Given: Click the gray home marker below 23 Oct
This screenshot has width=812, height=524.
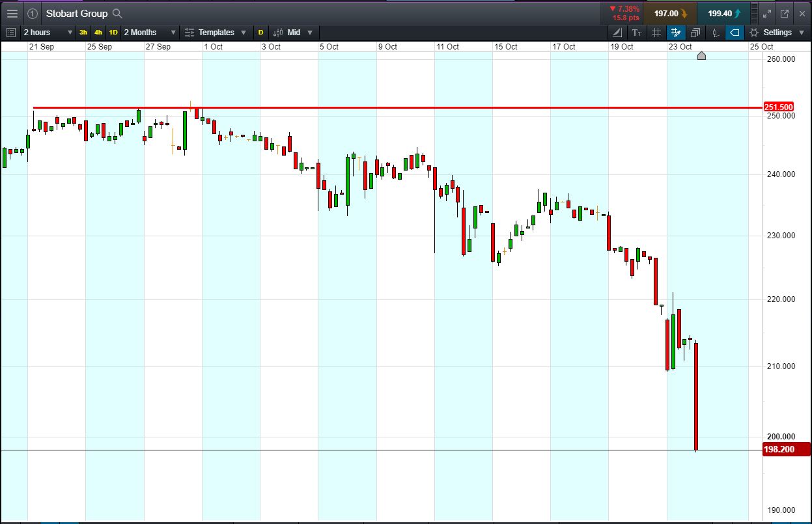Looking at the screenshot, I should [701, 56].
